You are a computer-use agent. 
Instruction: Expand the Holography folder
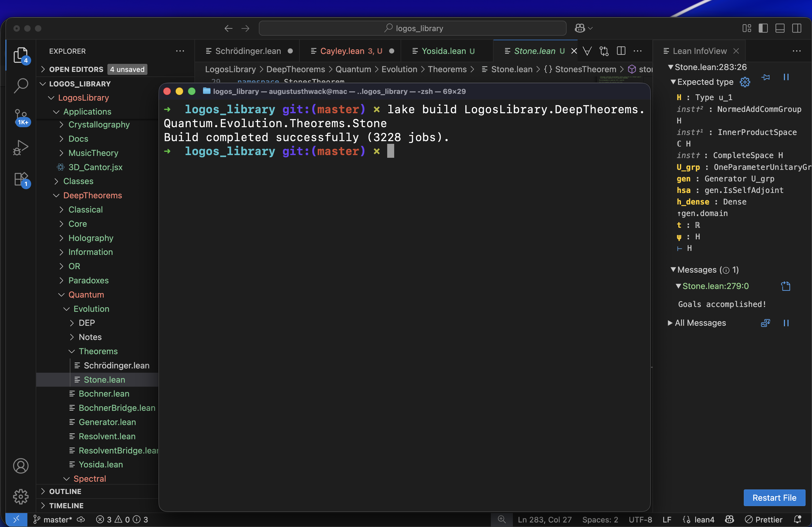point(90,238)
